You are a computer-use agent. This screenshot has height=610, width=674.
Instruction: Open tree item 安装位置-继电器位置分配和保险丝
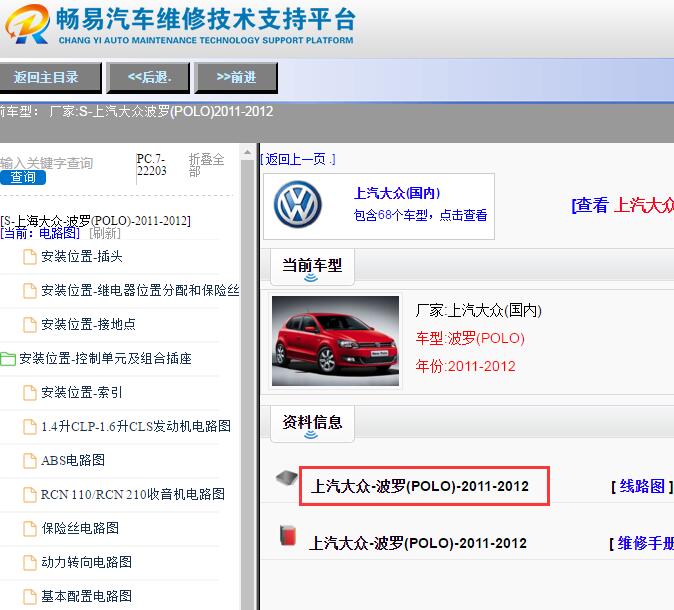140,291
